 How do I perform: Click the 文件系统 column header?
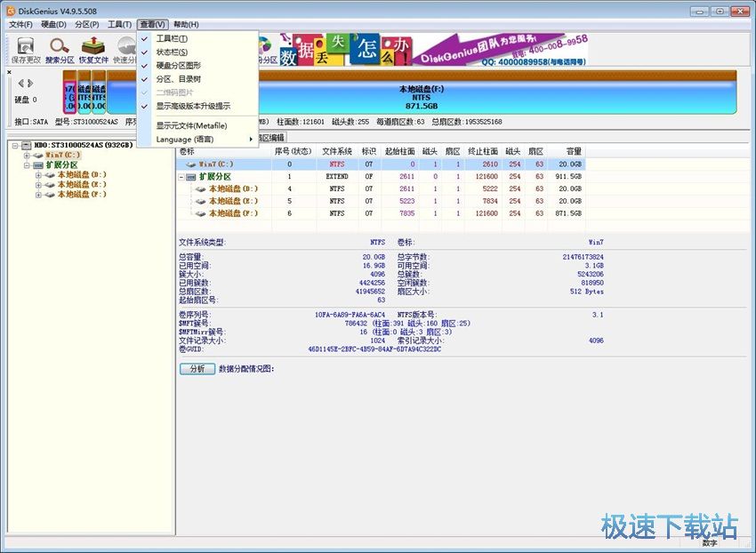337,151
